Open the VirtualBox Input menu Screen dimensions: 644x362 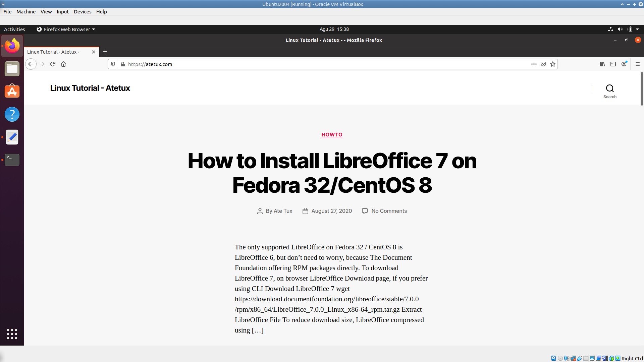[63, 11]
